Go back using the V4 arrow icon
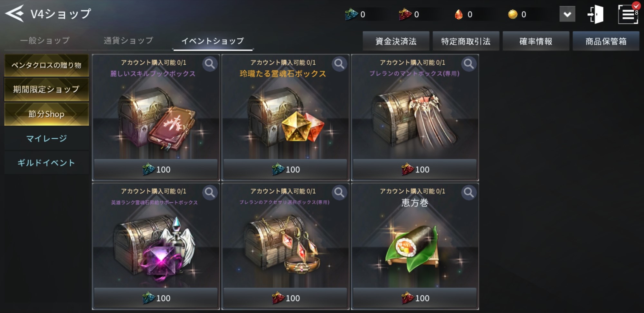Image resolution: width=644 pixels, height=313 pixels. tap(14, 14)
